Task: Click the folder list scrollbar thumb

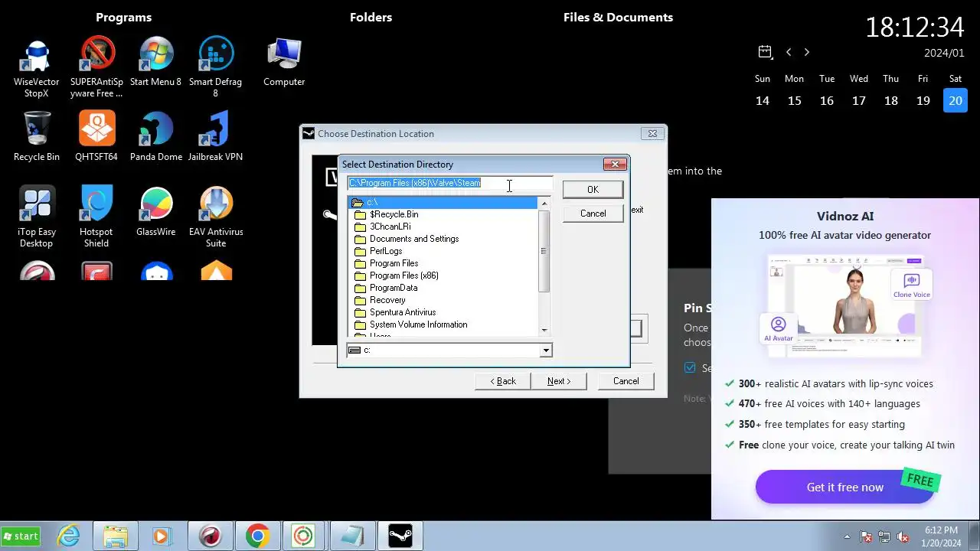Action: pyautogui.click(x=544, y=251)
